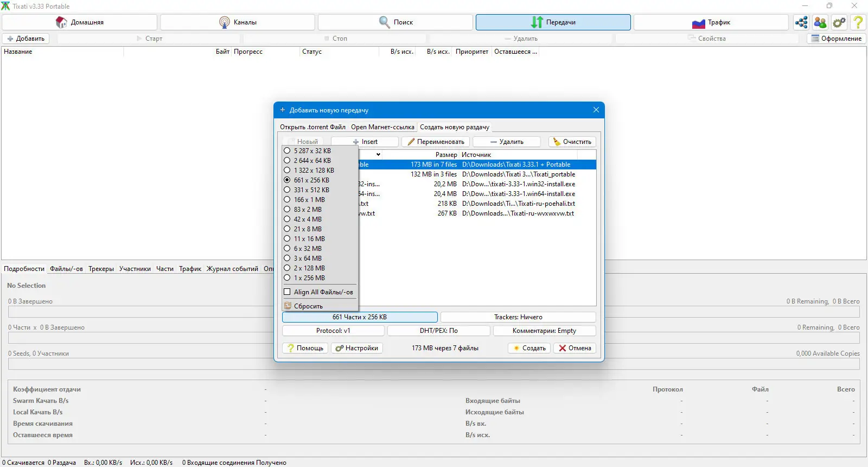Select piece size 331 x 512 KB

pyautogui.click(x=320, y=190)
